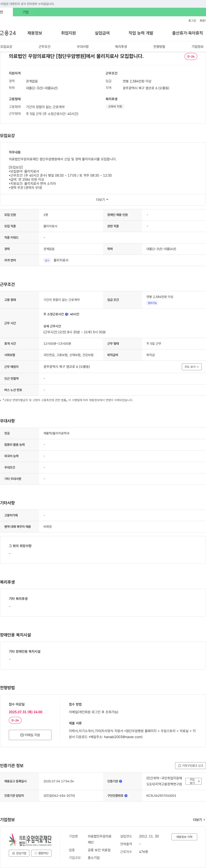Open the 직업 능력 개발 menu

click(x=141, y=33)
